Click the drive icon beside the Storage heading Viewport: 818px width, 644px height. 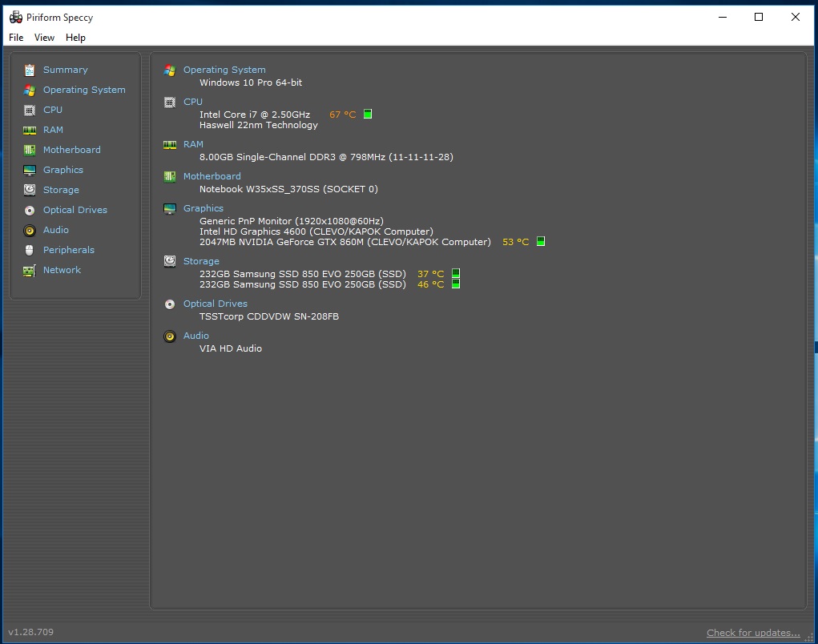pyautogui.click(x=170, y=261)
